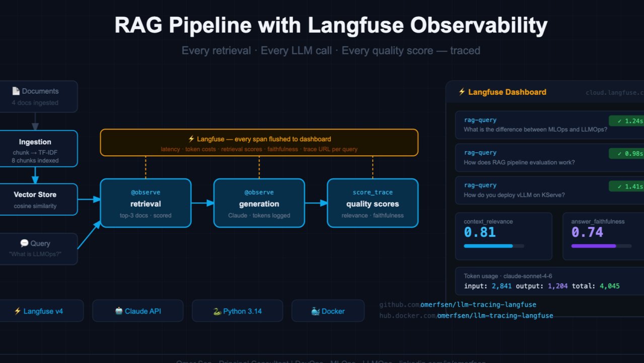
Task: Click the context_relevance progress bar
Action: tap(494, 246)
